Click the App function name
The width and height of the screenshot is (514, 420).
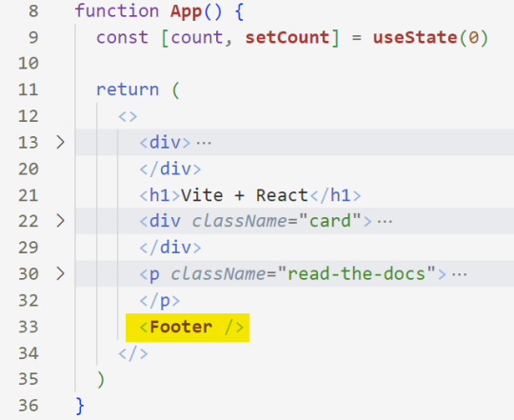(186, 11)
